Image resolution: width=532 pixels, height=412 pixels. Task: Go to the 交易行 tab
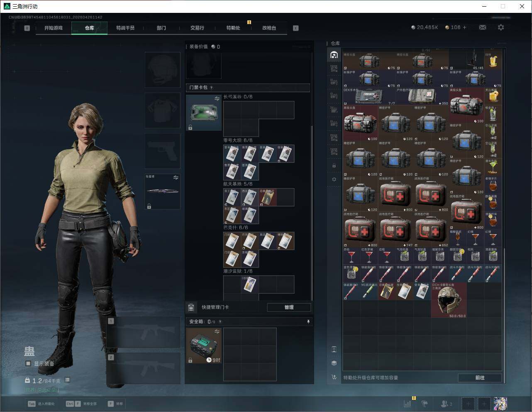(x=197, y=28)
